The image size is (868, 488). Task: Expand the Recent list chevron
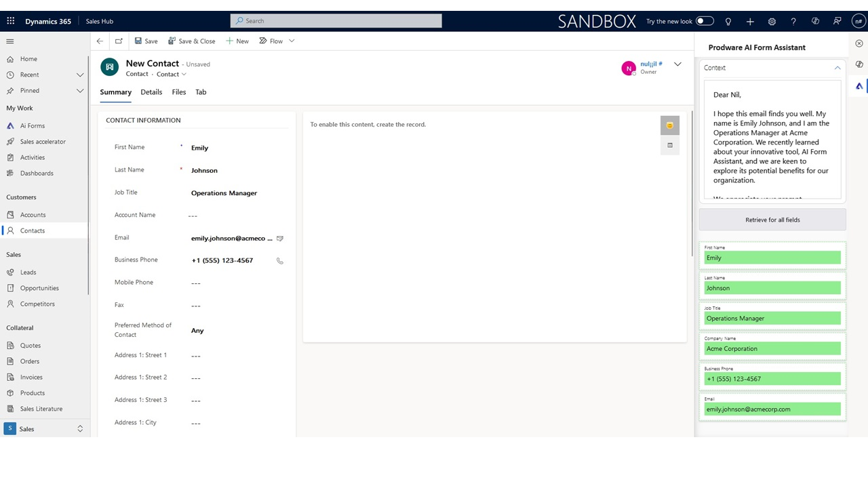(x=80, y=75)
